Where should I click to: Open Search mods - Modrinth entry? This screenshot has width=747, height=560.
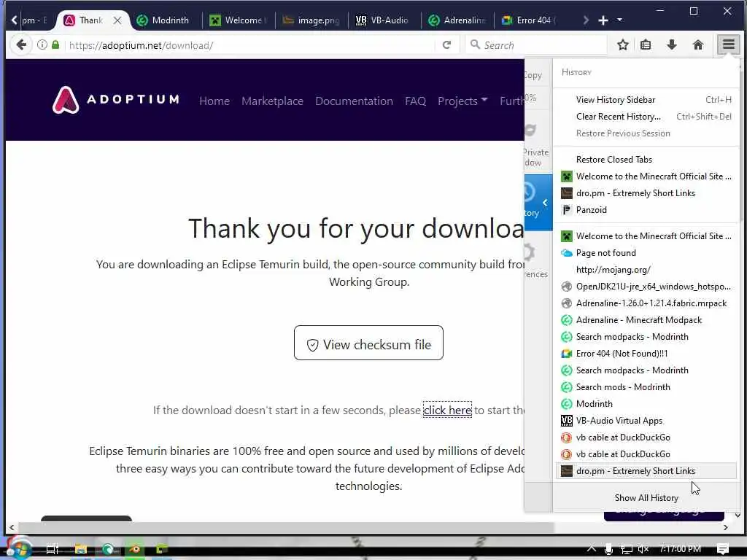tap(646, 387)
